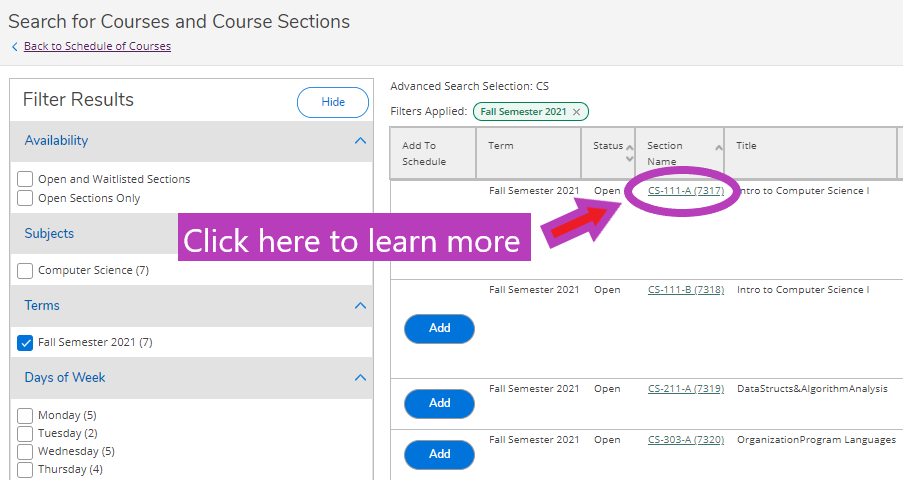Collapse the Terms filter section
903x480 pixels.
tap(361, 305)
